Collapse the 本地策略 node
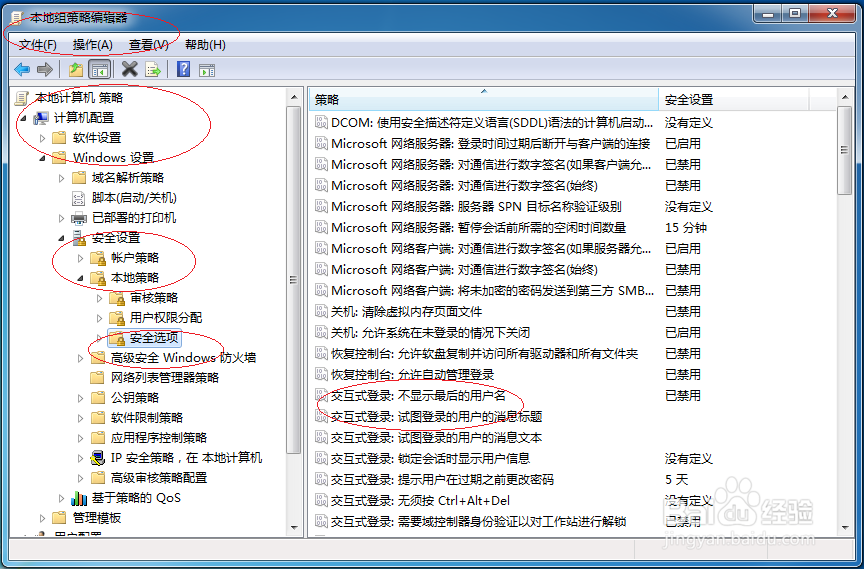The height and width of the screenshot is (569, 864). (80, 279)
